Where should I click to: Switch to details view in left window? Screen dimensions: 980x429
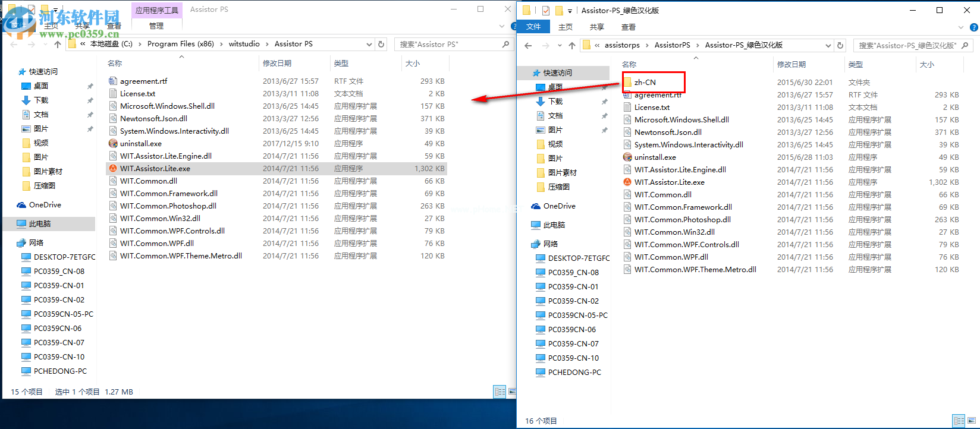click(x=500, y=392)
